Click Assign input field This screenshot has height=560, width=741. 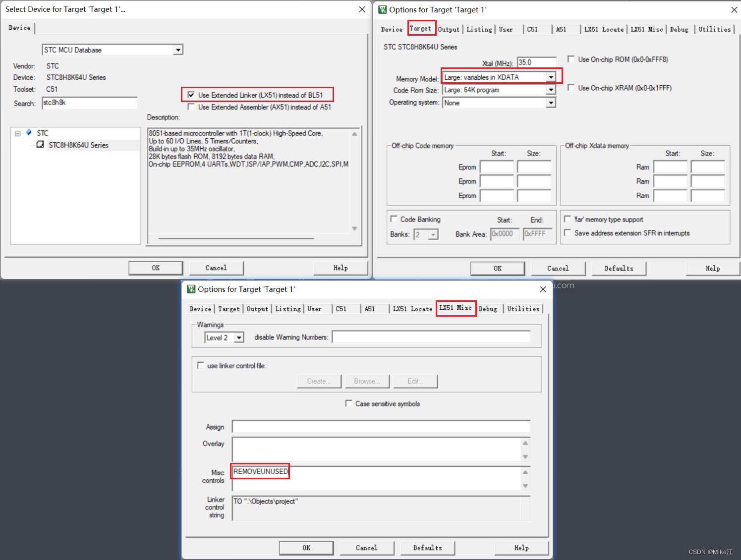pos(381,427)
